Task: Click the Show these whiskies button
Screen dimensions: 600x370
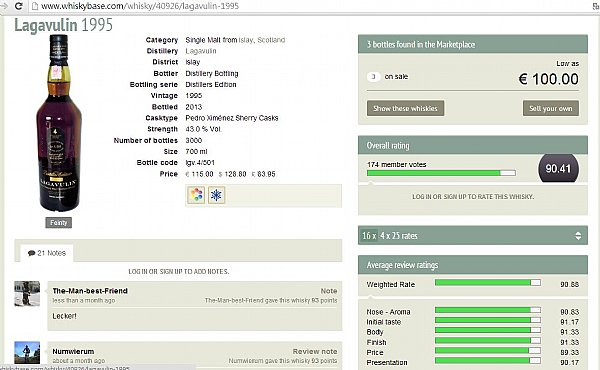Action: (x=405, y=108)
